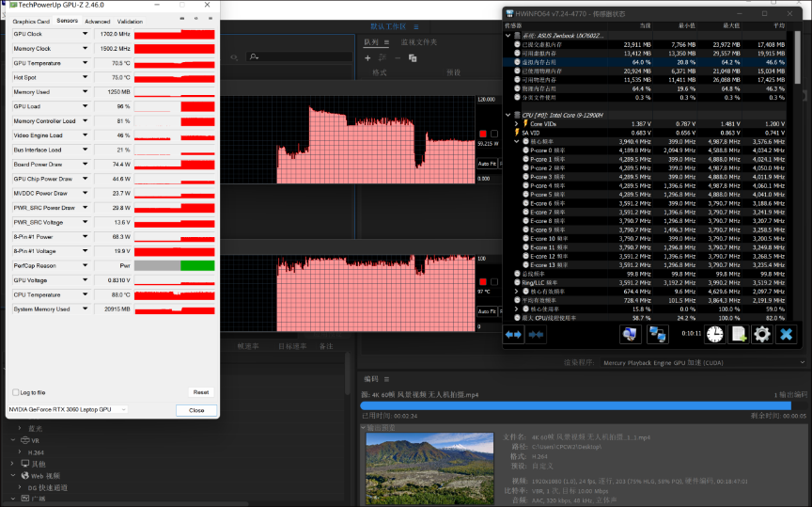This screenshot has height=507, width=812.
Task: Open the GPU selection combo box in GPU-Z
Action: (68, 409)
